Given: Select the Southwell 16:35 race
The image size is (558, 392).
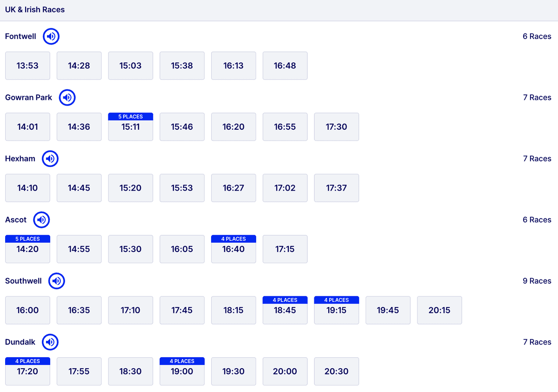Looking at the screenshot, I should pyautogui.click(x=79, y=310).
